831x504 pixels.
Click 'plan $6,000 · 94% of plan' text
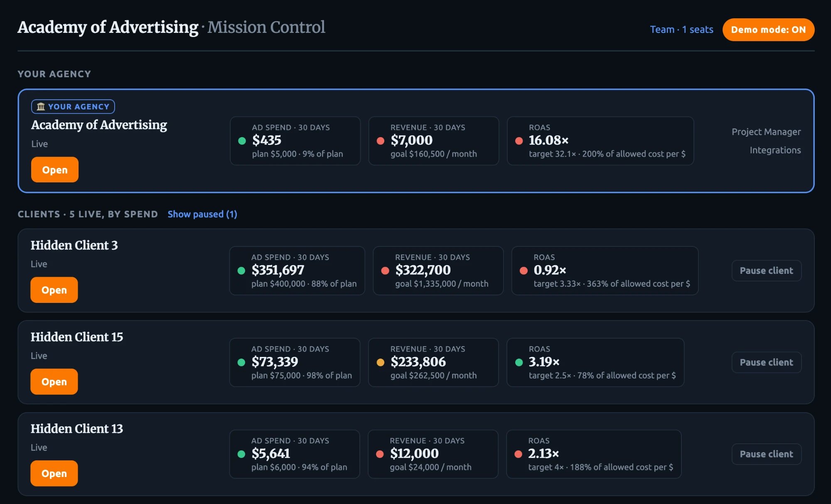click(299, 467)
